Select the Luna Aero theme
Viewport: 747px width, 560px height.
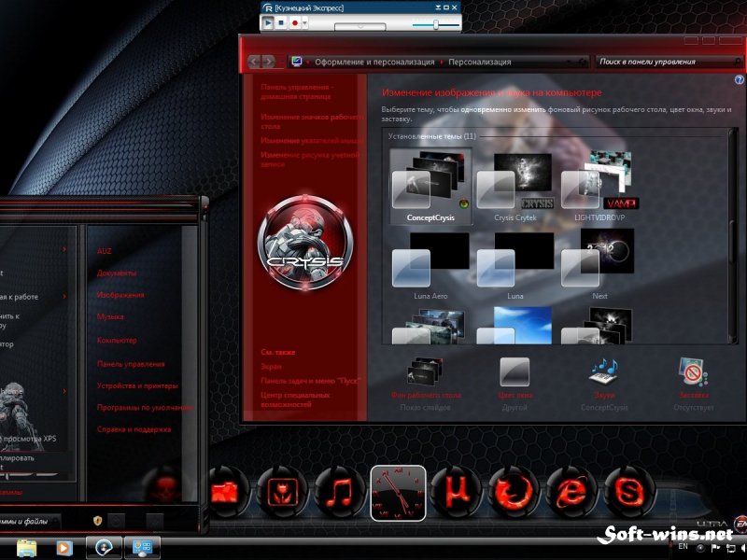tap(430, 265)
